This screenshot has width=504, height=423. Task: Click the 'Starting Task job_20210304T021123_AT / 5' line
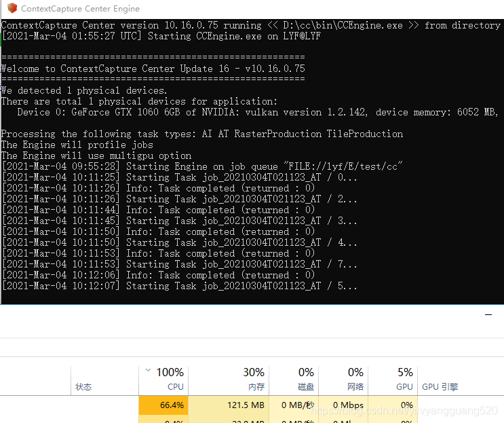click(180, 286)
